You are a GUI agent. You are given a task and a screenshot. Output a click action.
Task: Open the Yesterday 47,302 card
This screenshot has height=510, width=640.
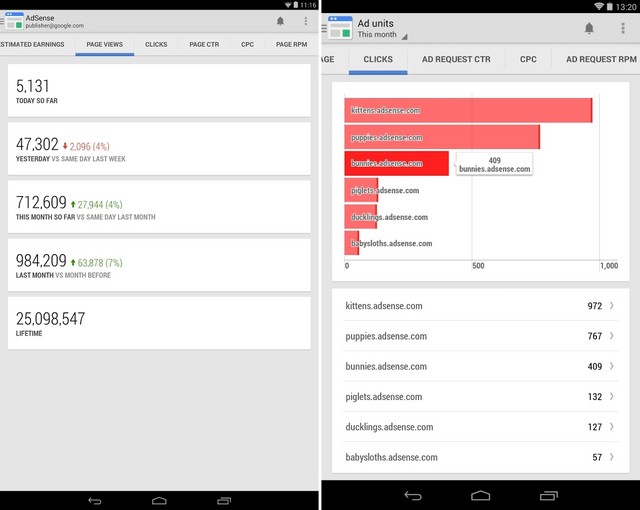(159, 149)
